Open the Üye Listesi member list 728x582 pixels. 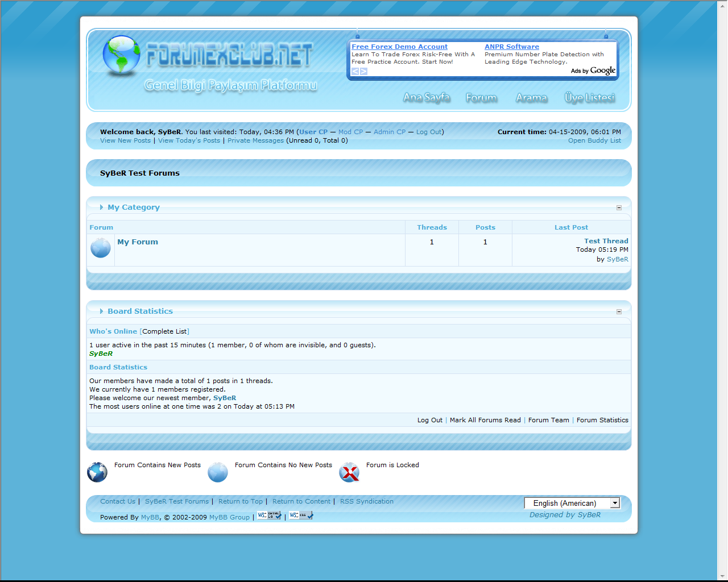coord(590,98)
